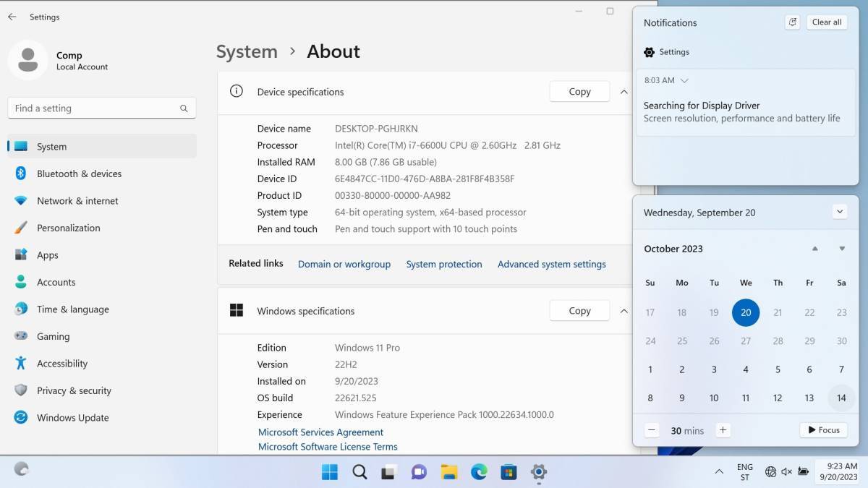Select date 14 in the calendar

tap(841, 398)
